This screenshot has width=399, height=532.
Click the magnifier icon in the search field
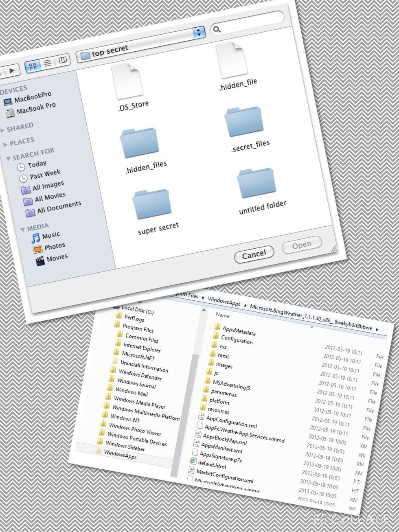tap(217, 29)
